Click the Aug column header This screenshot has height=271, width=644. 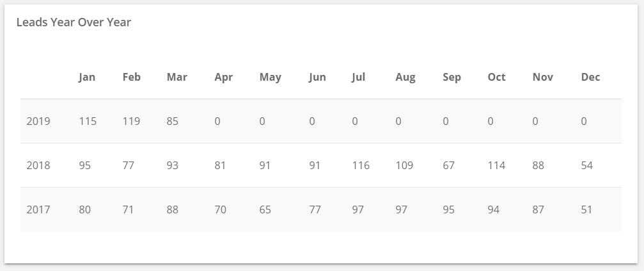[x=405, y=78]
